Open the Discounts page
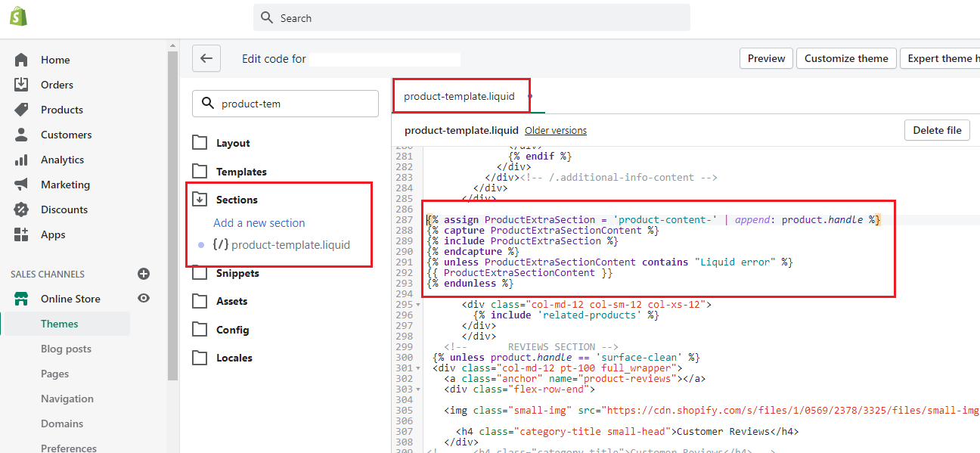The width and height of the screenshot is (980, 453). pyautogui.click(x=64, y=209)
